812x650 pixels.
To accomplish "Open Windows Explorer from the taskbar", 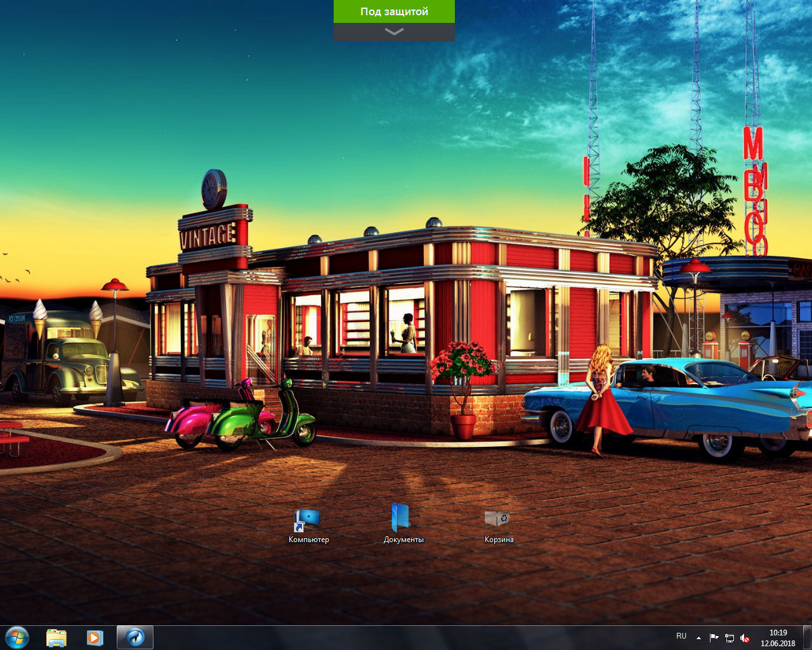I will [56, 637].
